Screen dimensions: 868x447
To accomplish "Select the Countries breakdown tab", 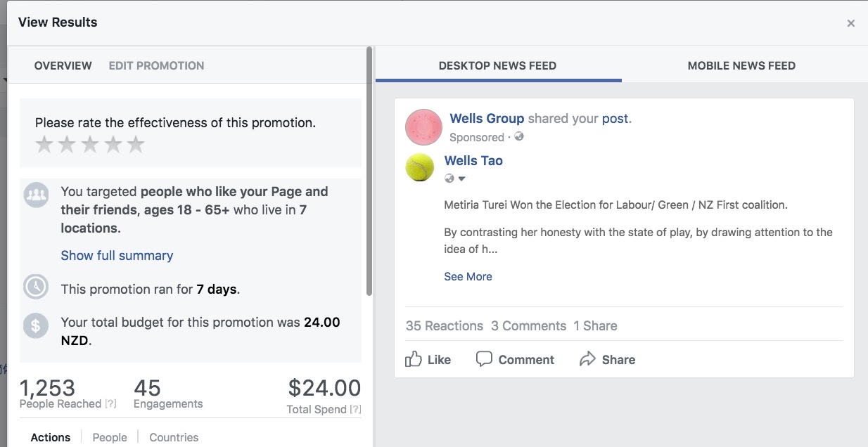I will pyautogui.click(x=174, y=437).
